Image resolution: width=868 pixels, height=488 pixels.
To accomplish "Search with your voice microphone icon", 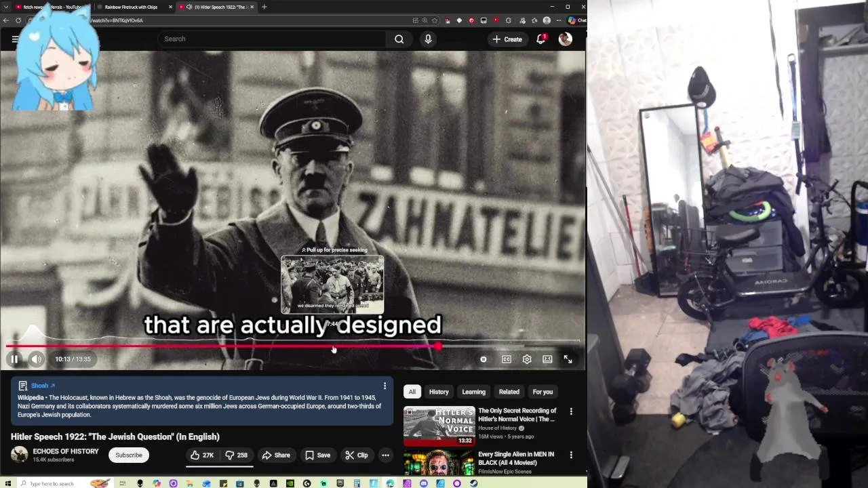I will click(428, 39).
